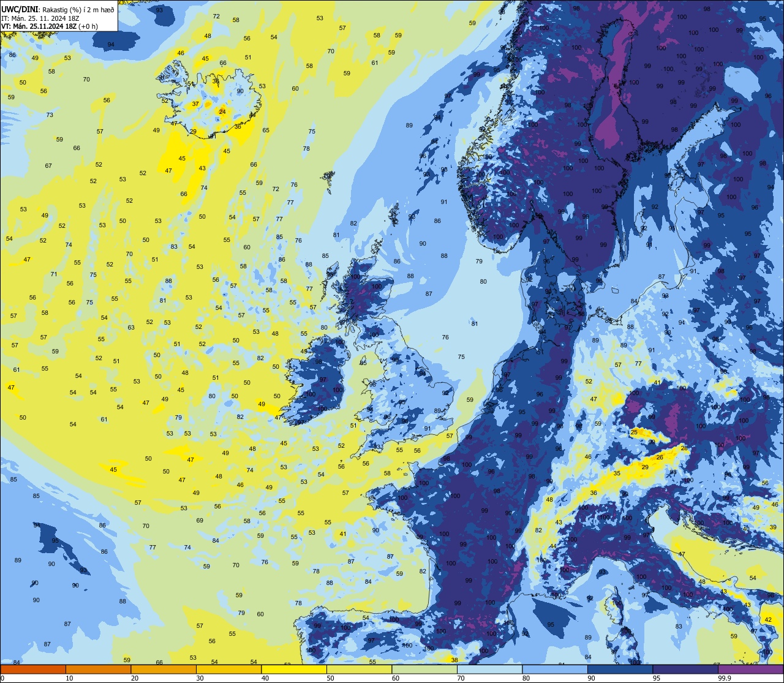Click the dark orange 0–10 legend color
This screenshot has height=683, width=784.
point(33,669)
